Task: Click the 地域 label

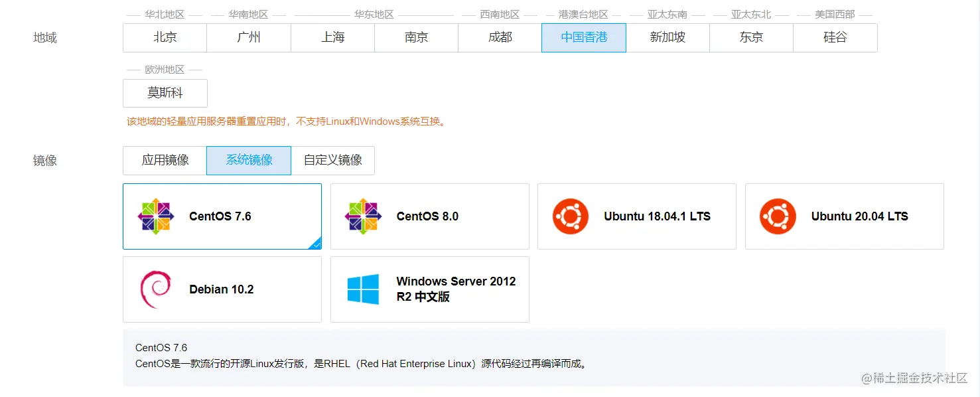Action: [45, 38]
